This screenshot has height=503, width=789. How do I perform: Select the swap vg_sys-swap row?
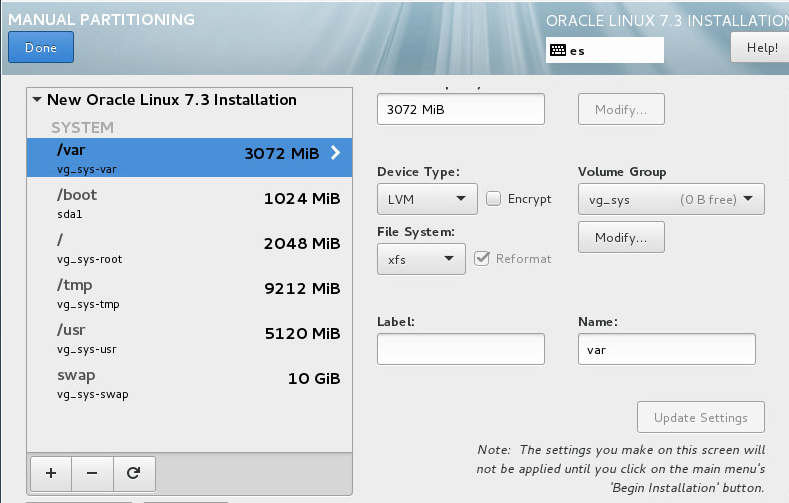click(189, 383)
